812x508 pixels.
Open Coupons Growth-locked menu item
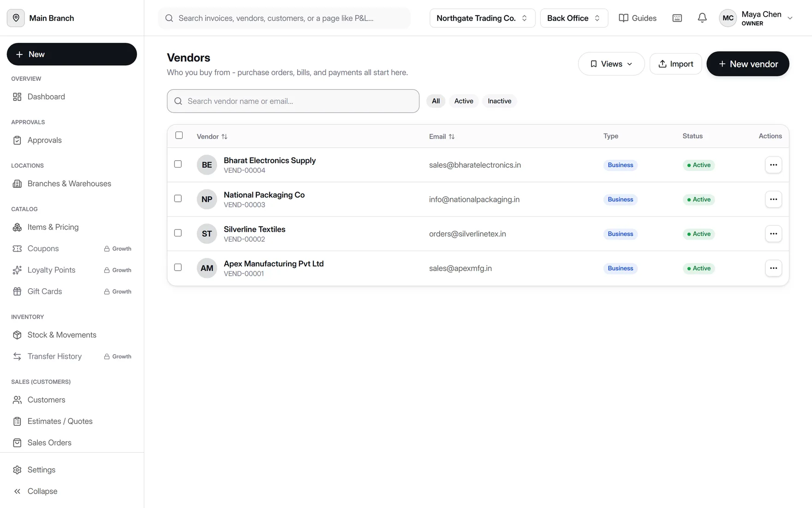72,248
